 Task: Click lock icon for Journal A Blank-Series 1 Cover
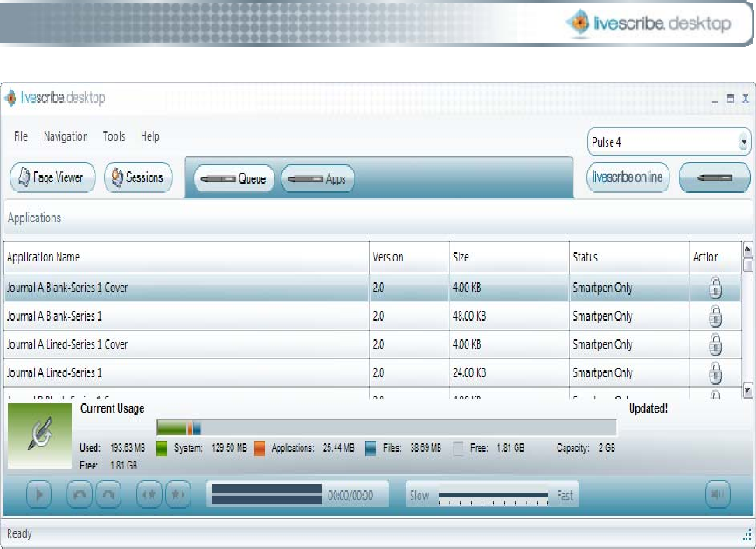[x=715, y=288]
